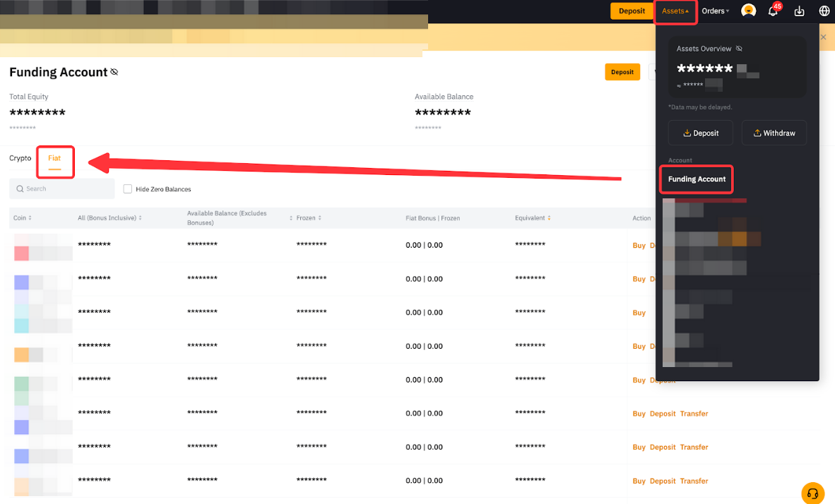Open the language globe icon

pos(824,11)
